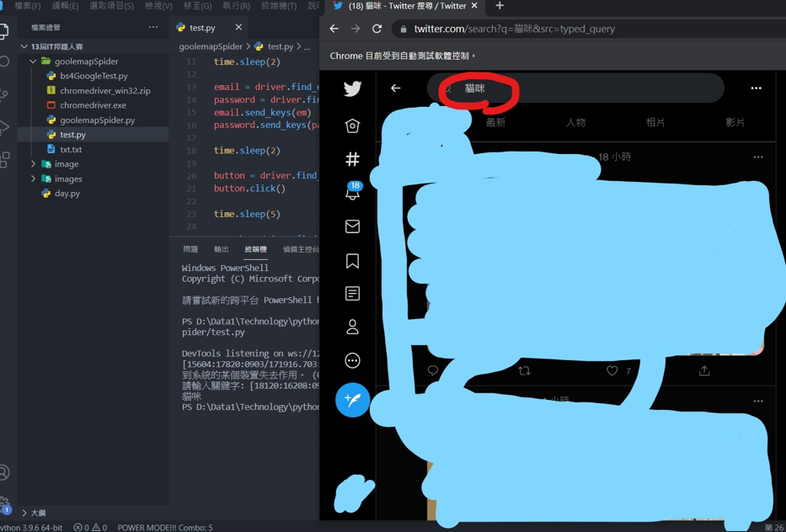Open more menu on 18 小時 tweet
Image resolution: width=786 pixels, height=532 pixels.
pos(758,157)
